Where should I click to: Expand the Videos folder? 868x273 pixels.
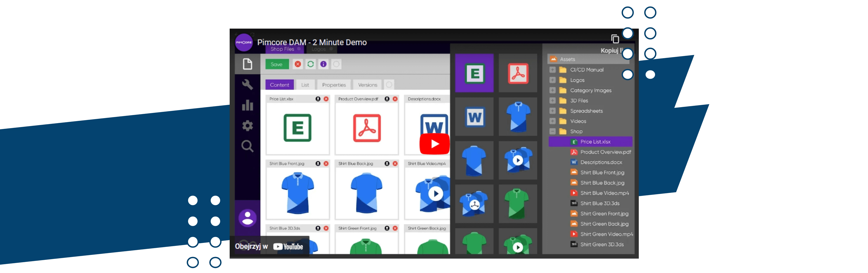(x=553, y=121)
